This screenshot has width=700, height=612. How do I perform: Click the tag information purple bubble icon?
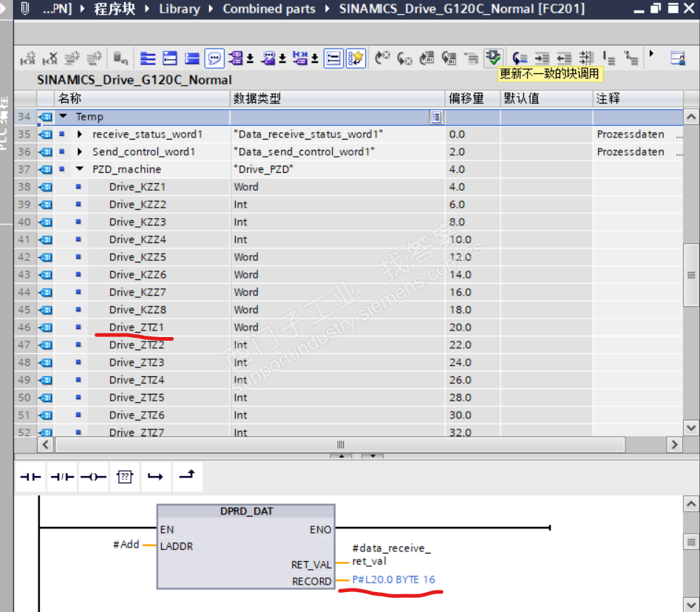click(268, 58)
